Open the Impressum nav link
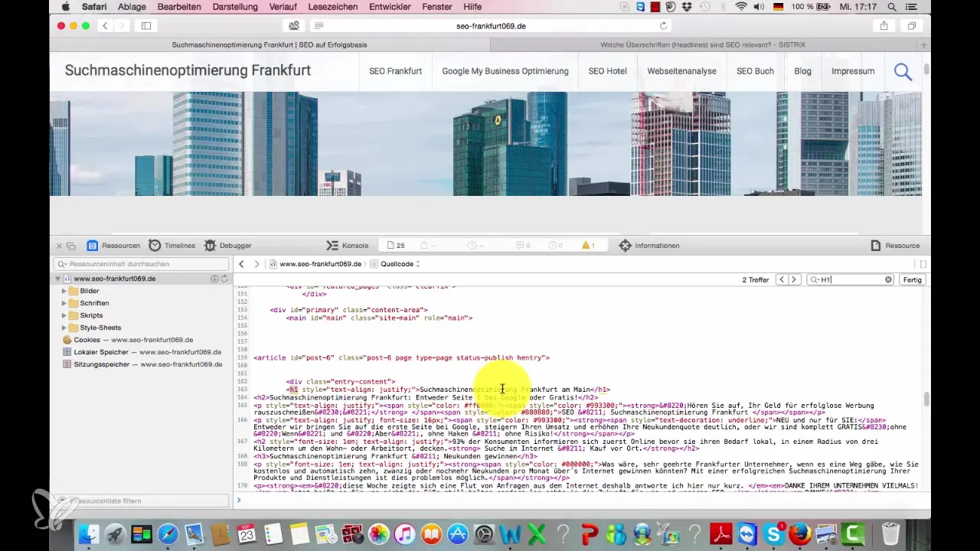 [853, 71]
